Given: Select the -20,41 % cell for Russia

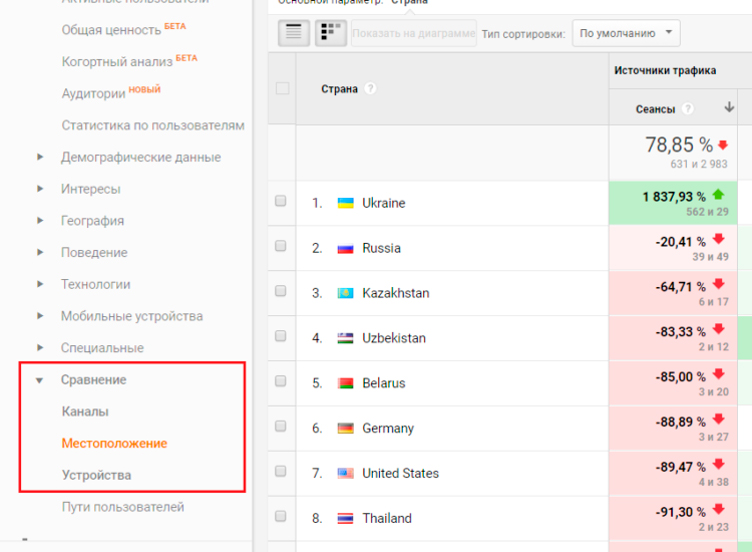Looking at the screenshot, I should 673,248.
